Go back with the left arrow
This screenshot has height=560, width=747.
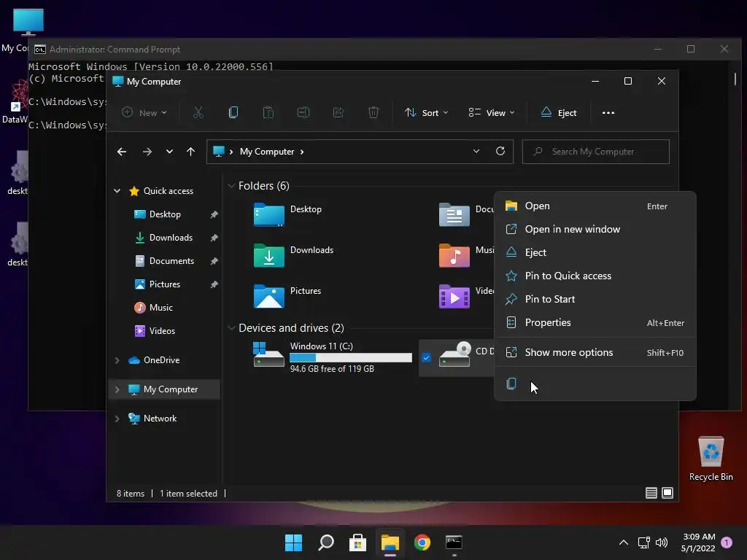[122, 152]
